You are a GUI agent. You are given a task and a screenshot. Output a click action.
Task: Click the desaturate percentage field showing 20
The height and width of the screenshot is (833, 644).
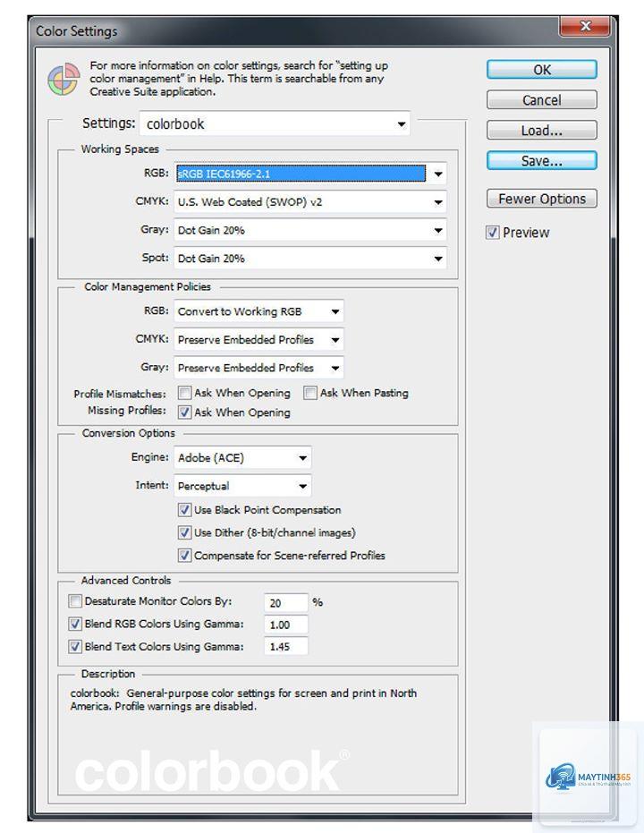point(286,602)
